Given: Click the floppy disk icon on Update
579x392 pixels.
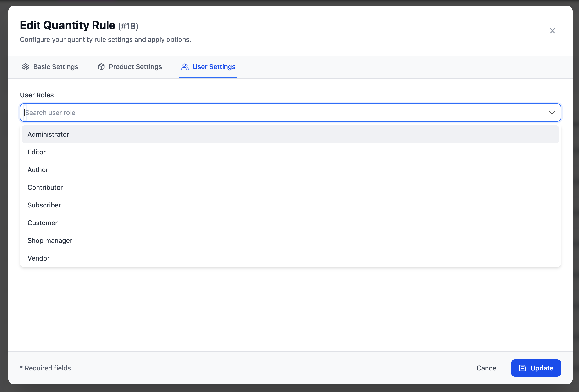Looking at the screenshot, I should [x=522, y=368].
